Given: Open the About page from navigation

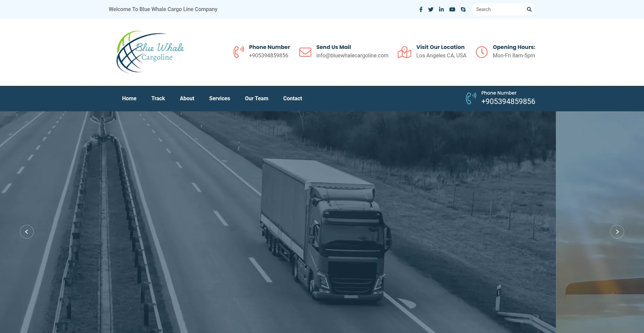Looking at the screenshot, I should click(x=187, y=99).
